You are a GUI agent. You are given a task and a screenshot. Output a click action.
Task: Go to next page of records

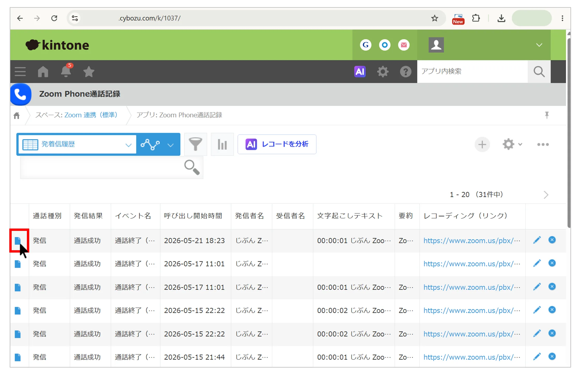546,195
